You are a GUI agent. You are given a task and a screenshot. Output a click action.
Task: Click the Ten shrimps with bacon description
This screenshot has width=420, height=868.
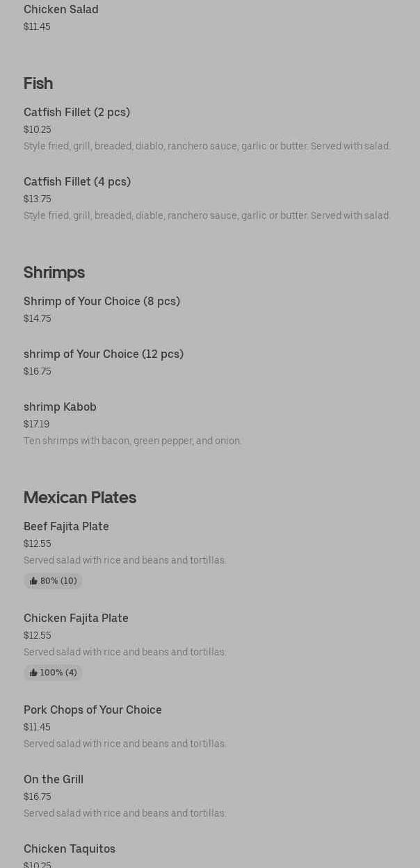point(133,441)
